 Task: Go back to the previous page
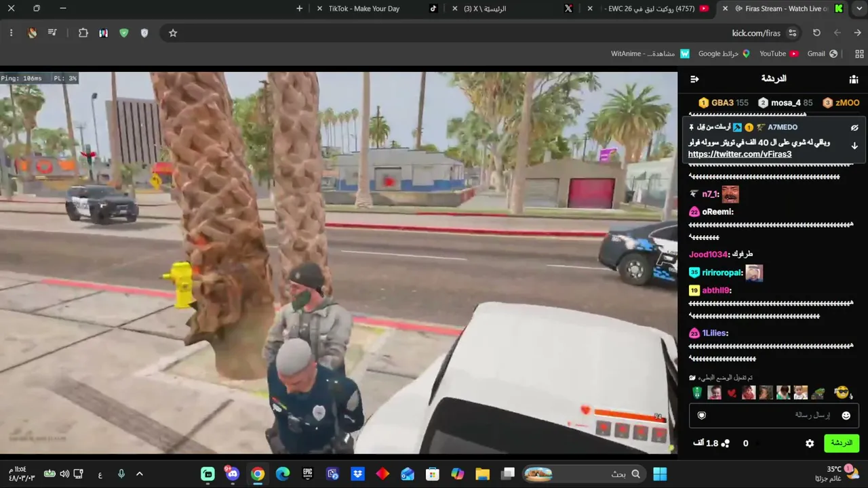pyautogui.click(x=858, y=33)
